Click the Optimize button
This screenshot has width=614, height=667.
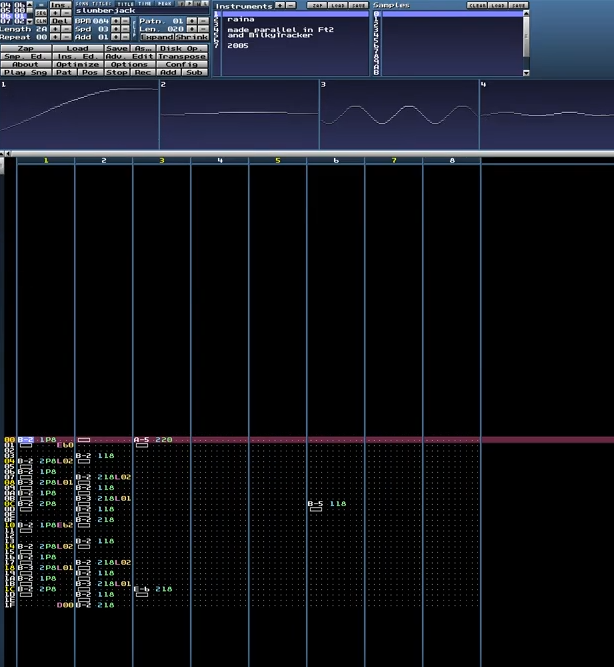point(77,64)
